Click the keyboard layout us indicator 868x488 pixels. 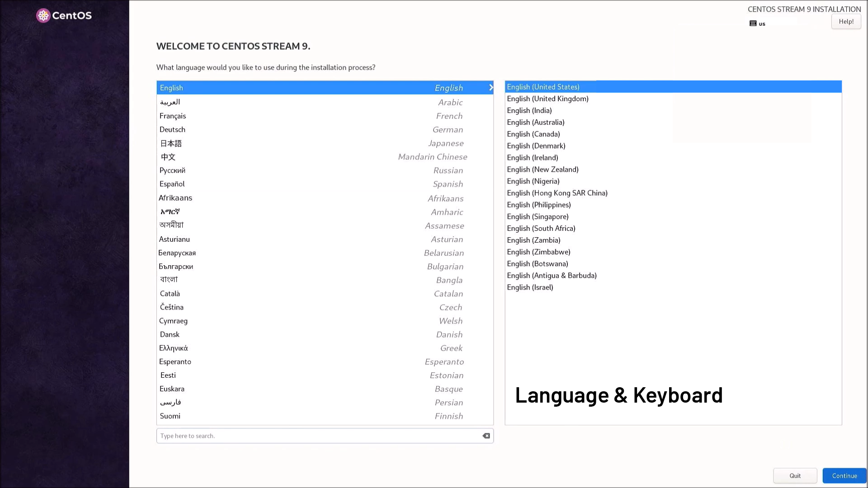757,23
